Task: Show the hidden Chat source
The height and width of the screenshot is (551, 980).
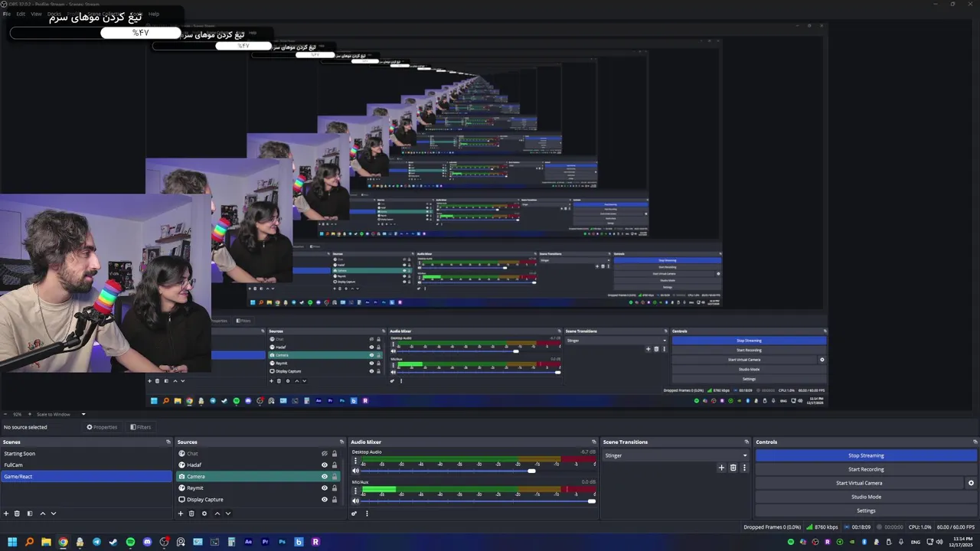Action: [x=325, y=454]
